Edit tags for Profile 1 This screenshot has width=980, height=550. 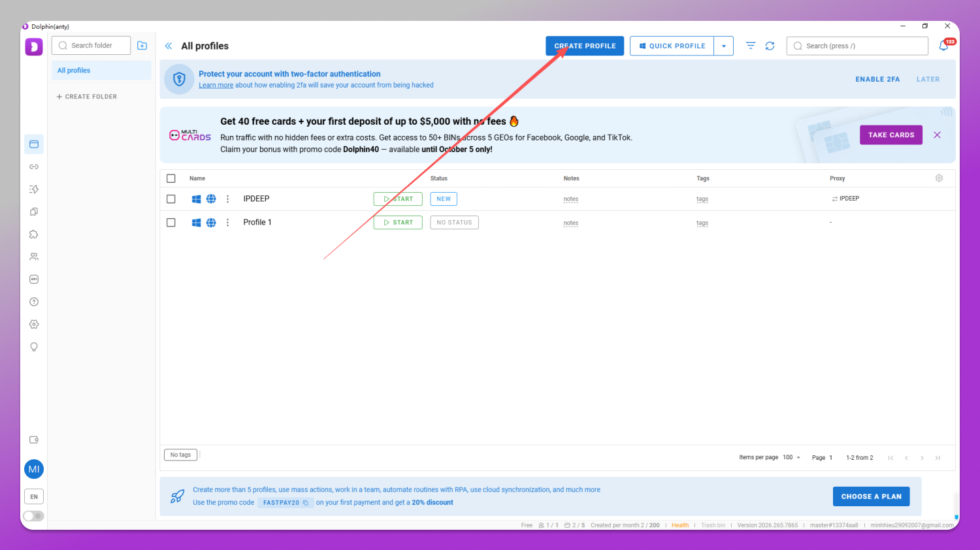[702, 223]
